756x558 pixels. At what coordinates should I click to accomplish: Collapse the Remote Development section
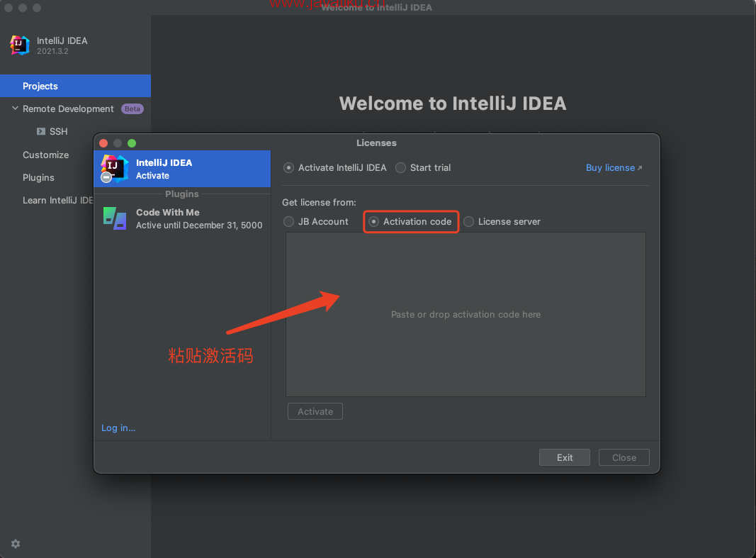point(15,108)
